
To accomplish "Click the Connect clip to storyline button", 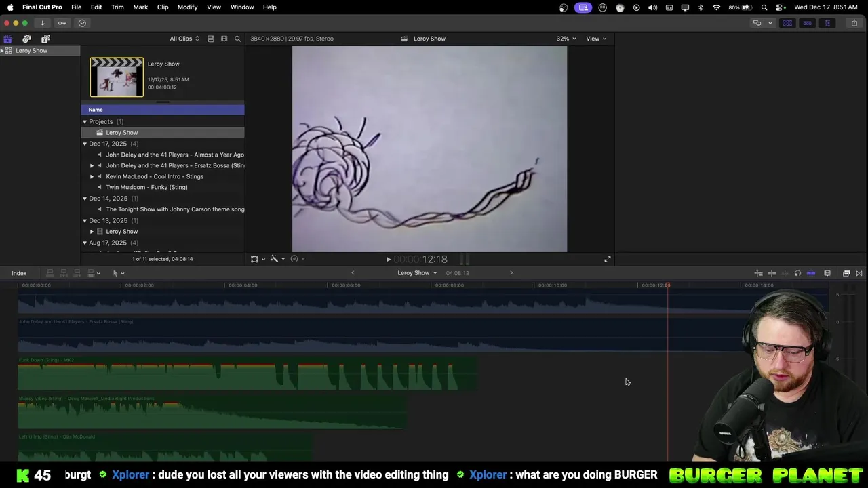I will pyautogui.click(x=50, y=273).
